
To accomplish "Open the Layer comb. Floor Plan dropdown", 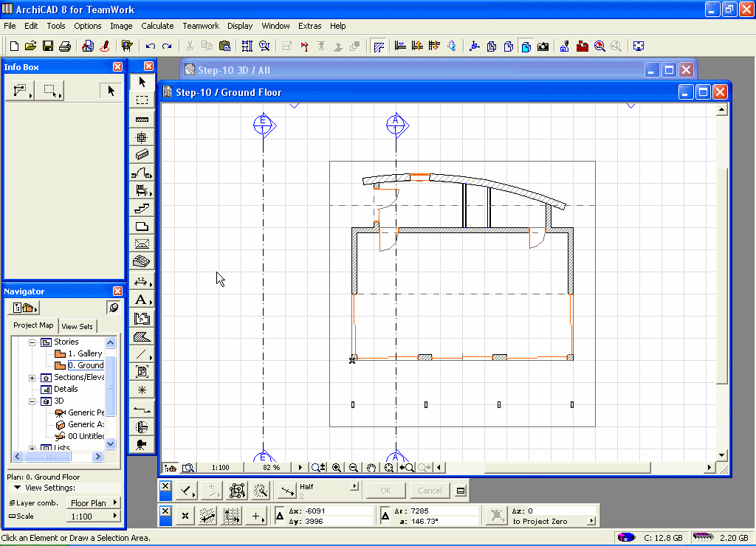I will tap(94, 503).
